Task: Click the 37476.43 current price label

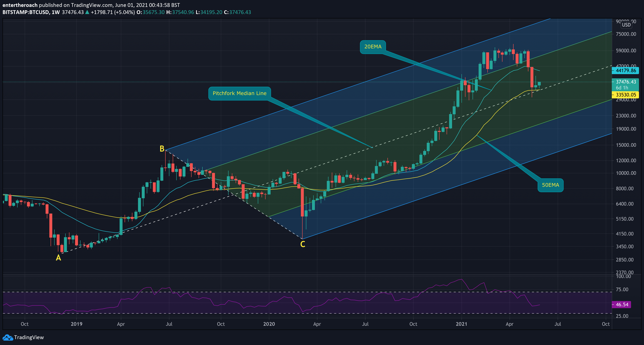Action: click(626, 82)
